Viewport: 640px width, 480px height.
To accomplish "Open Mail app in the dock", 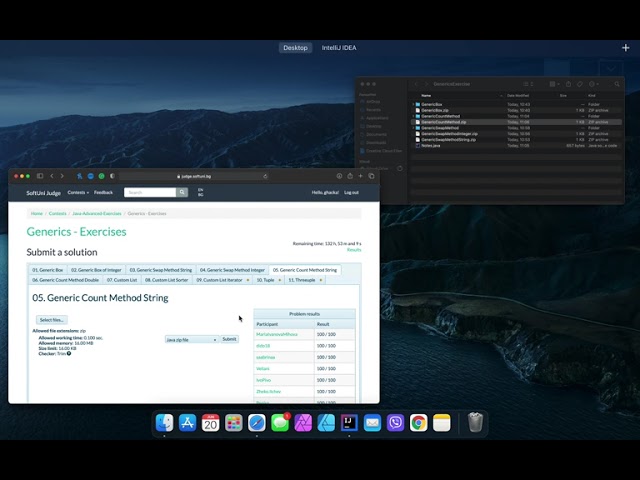I will pos(372,423).
